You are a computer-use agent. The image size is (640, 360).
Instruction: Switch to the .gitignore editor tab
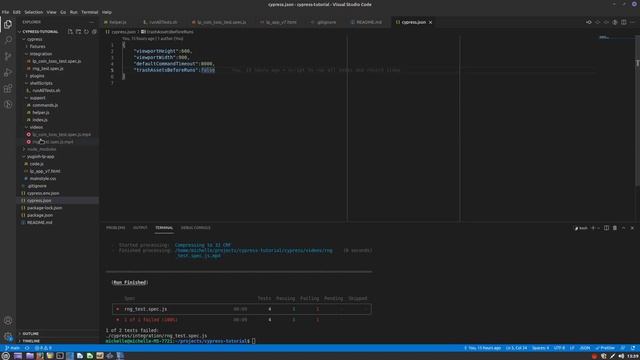point(327,22)
